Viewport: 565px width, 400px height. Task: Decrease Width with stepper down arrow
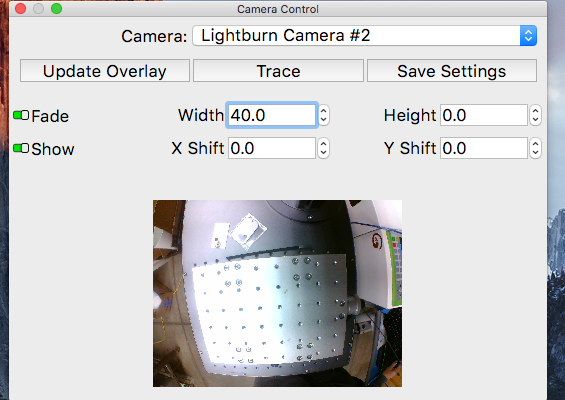(x=324, y=120)
